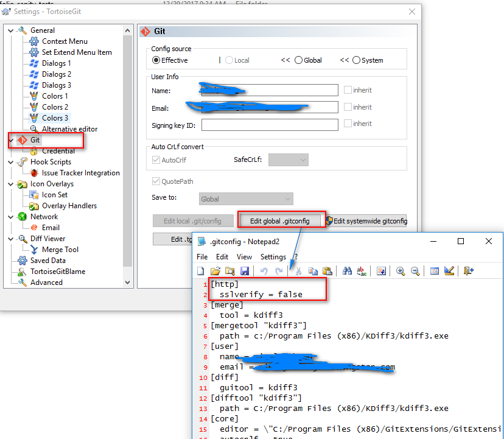
Task: Toggle word wrap icon in Notepad2
Action: (381, 271)
